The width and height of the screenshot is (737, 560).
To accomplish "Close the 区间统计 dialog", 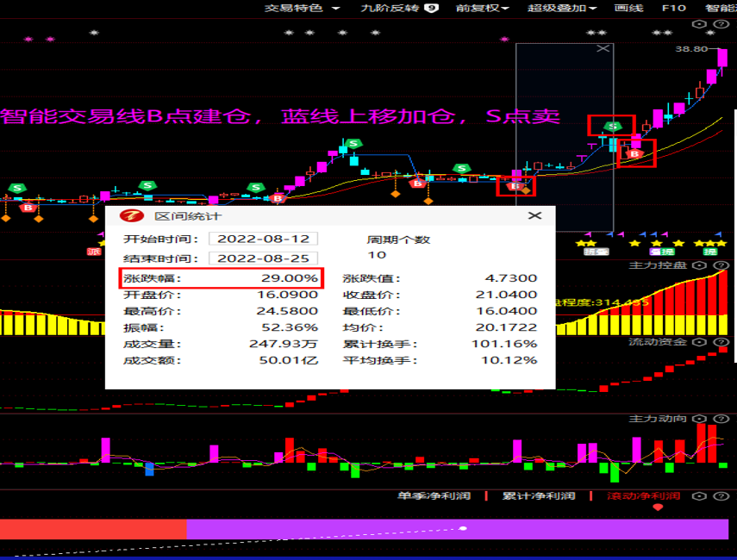I will (535, 215).
